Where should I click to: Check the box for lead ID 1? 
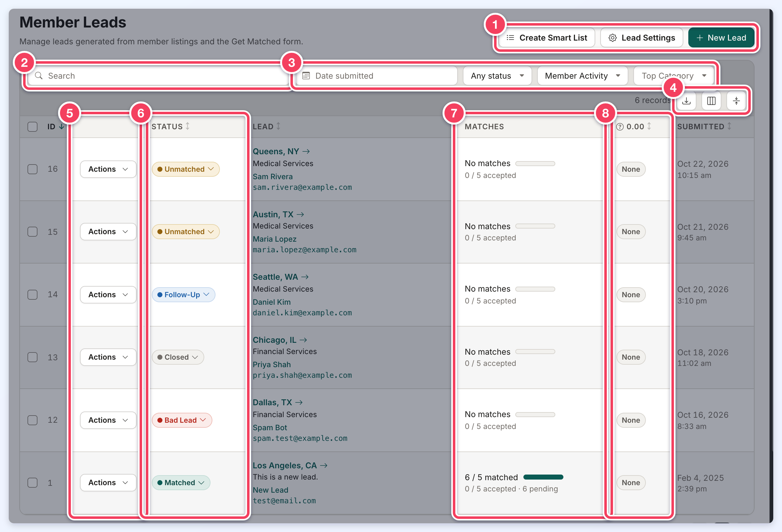click(x=32, y=483)
